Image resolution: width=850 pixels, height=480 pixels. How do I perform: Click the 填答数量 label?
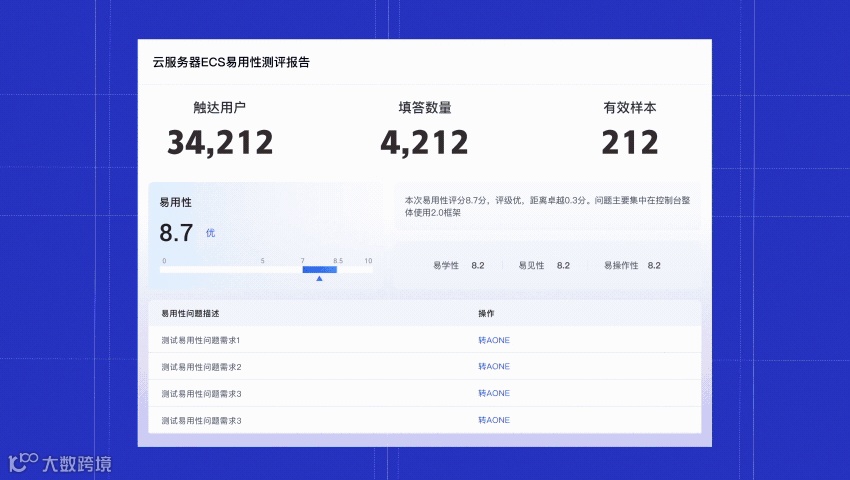click(x=425, y=107)
